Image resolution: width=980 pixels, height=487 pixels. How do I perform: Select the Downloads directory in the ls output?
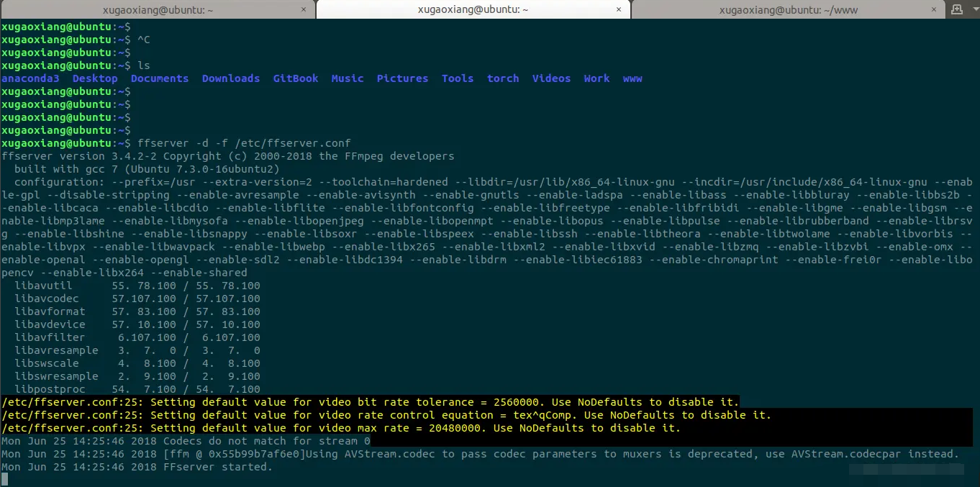tap(231, 78)
